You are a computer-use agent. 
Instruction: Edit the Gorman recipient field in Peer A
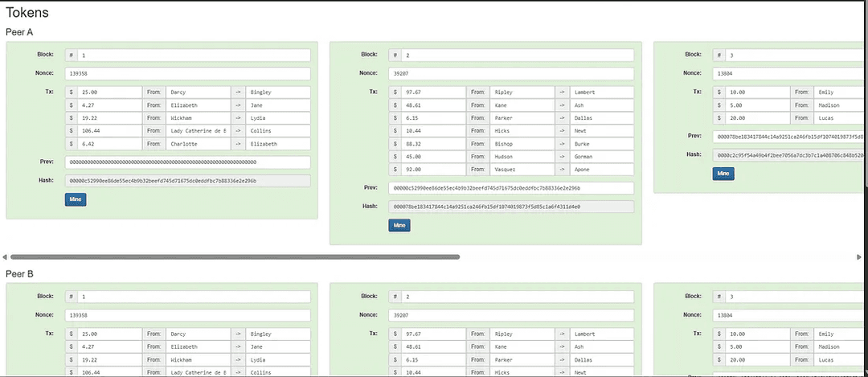click(602, 157)
